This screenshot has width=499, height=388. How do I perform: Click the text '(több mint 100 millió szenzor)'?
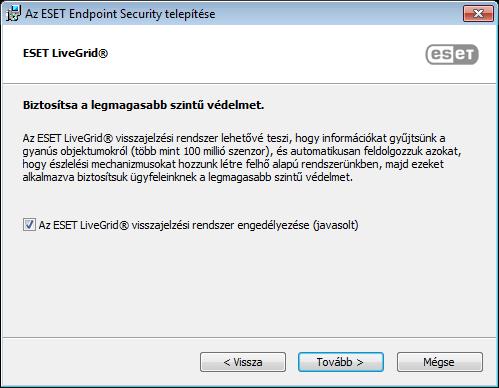[200, 151]
